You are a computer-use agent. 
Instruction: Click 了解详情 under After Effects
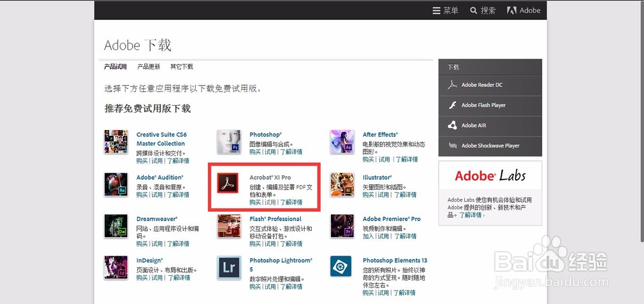click(x=406, y=159)
